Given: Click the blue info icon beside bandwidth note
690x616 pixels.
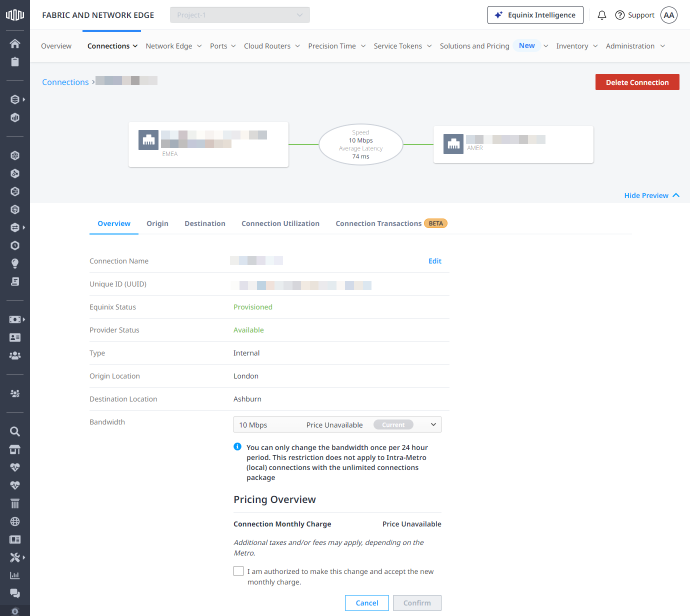Looking at the screenshot, I should click(x=237, y=446).
